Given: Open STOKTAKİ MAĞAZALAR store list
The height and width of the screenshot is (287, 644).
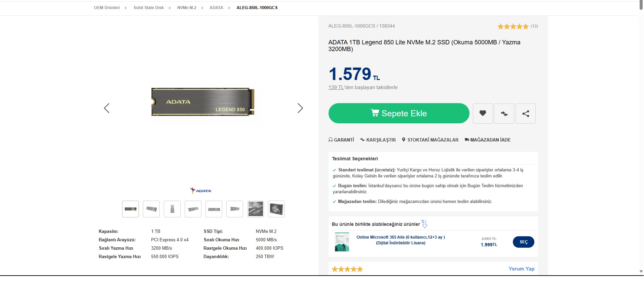Looking at the screenshot, I should pyautogui.click(x=430, y=140).
